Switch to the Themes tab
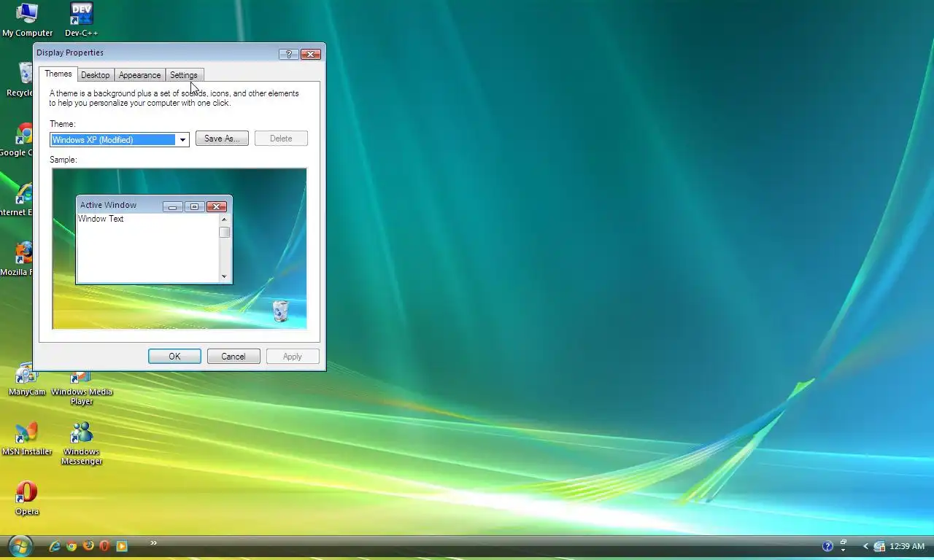The image size is (934, 560). pos(58,74)
